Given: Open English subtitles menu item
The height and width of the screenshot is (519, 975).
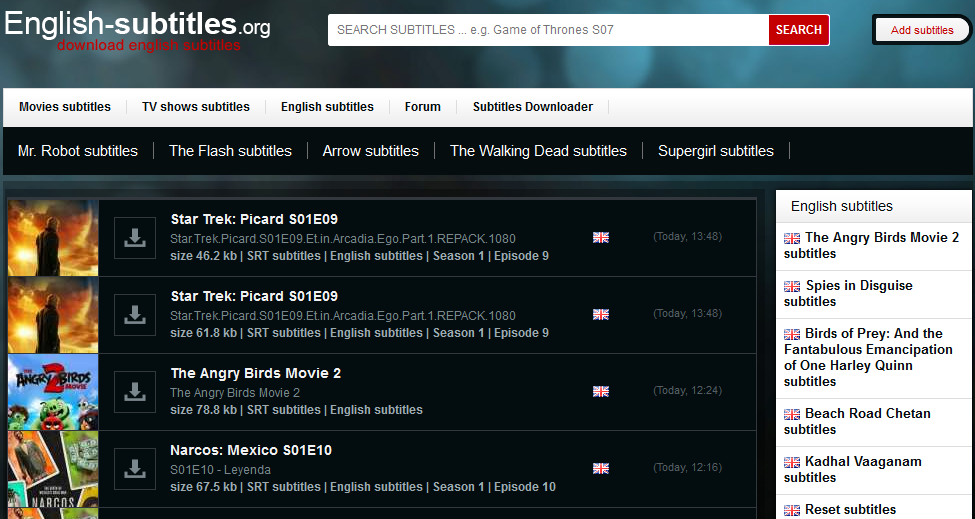Looking at the screenshot, I should click(x=327, y=107).
